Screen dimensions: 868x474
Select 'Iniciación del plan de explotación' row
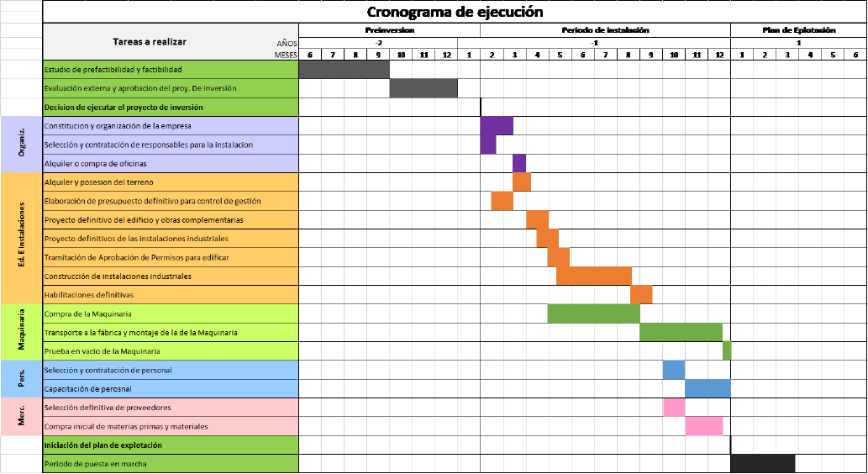171,445
